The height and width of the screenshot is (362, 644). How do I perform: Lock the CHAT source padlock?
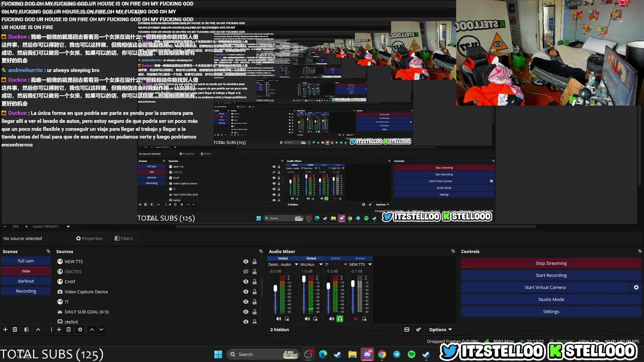[x=255, y=282]
